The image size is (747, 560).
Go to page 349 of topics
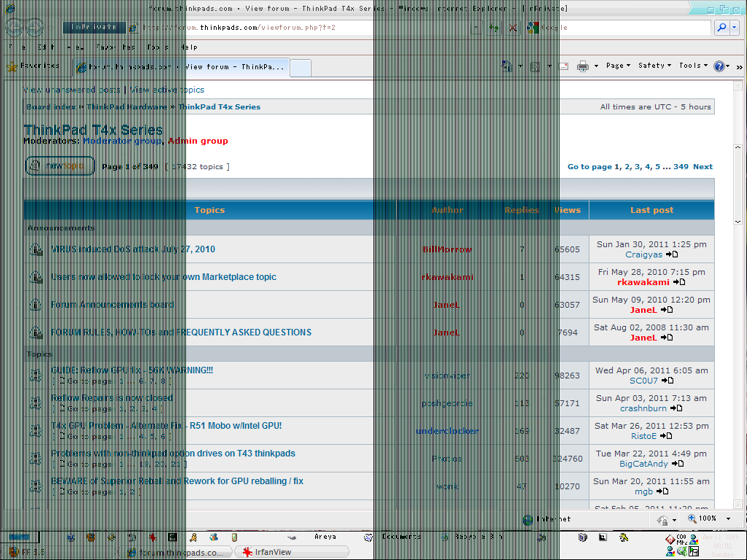click(x=681, y=167)
